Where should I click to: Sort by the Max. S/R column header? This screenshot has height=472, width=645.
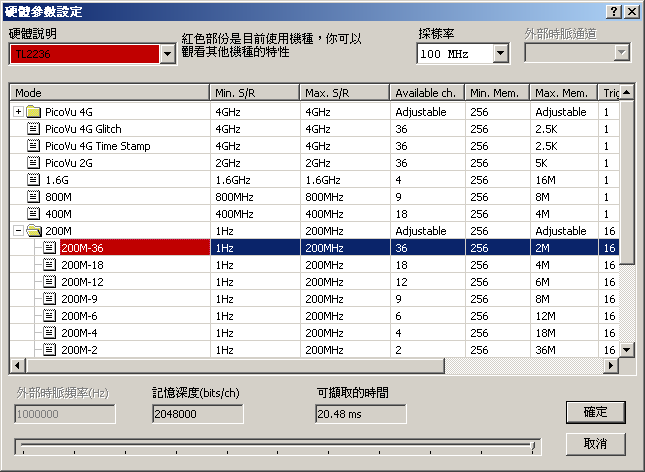345,93
